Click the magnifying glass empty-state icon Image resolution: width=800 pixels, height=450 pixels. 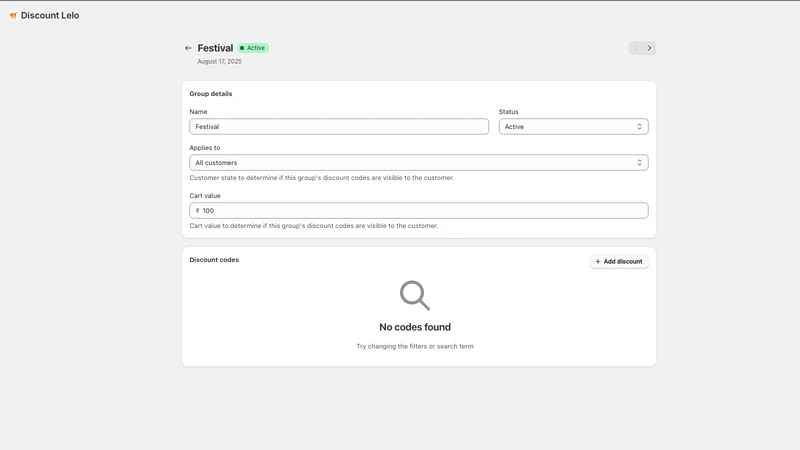(x=415, y=295)
